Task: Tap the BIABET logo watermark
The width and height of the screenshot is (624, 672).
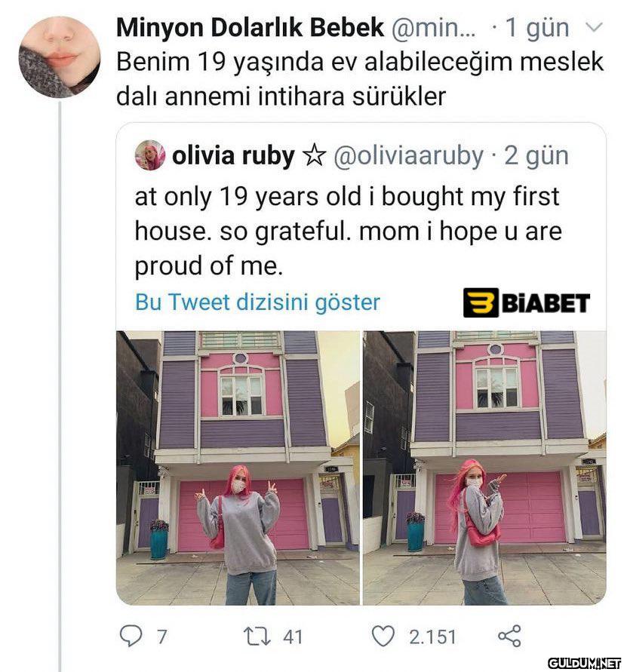Action: 526,302
